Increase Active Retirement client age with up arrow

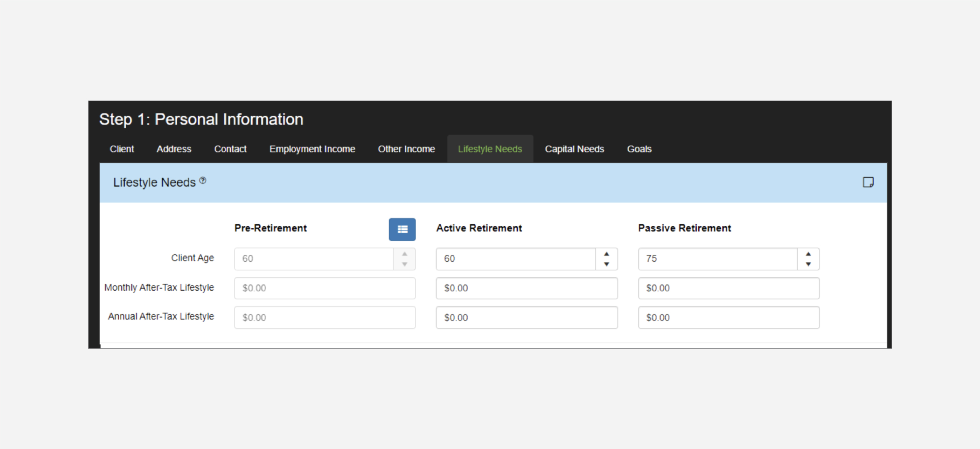[x=606, y=254]
